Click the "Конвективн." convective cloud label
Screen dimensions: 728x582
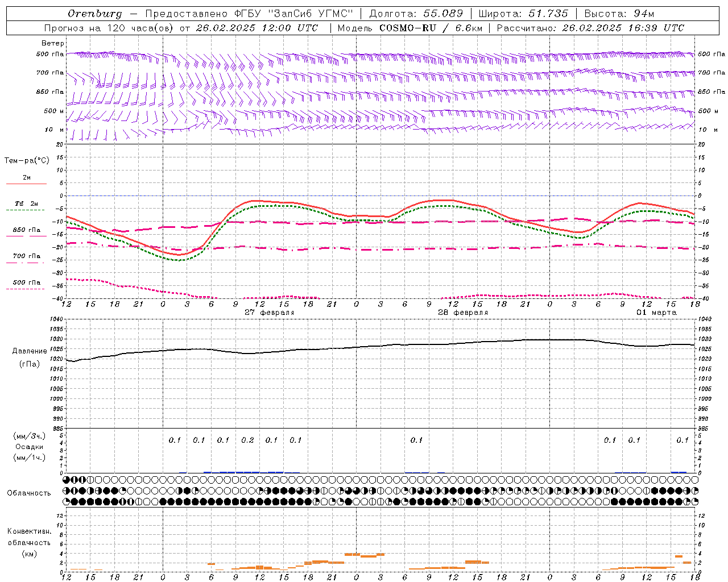click(x=29, y=531)
